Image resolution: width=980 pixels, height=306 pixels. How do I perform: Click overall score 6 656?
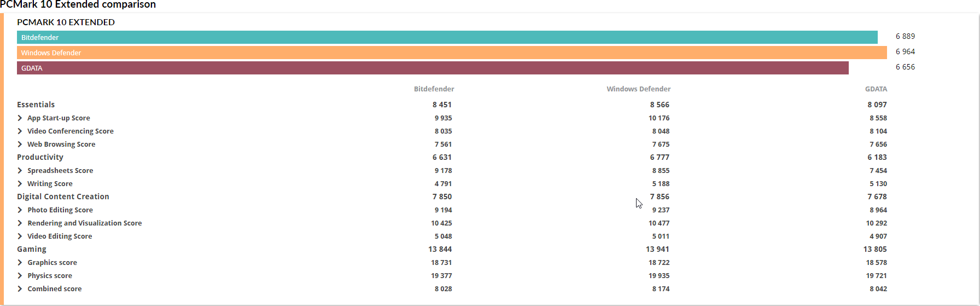[905, 67]
